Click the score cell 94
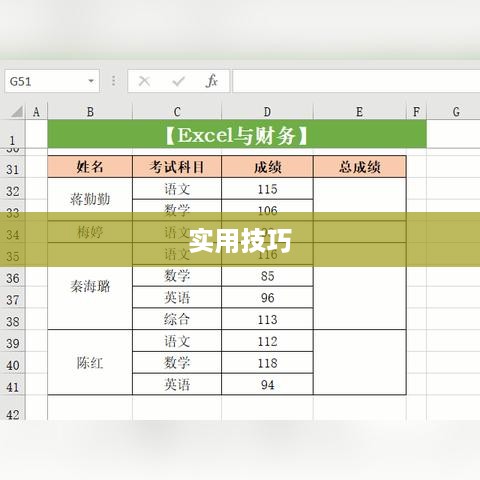 click(x=267, y=384)
